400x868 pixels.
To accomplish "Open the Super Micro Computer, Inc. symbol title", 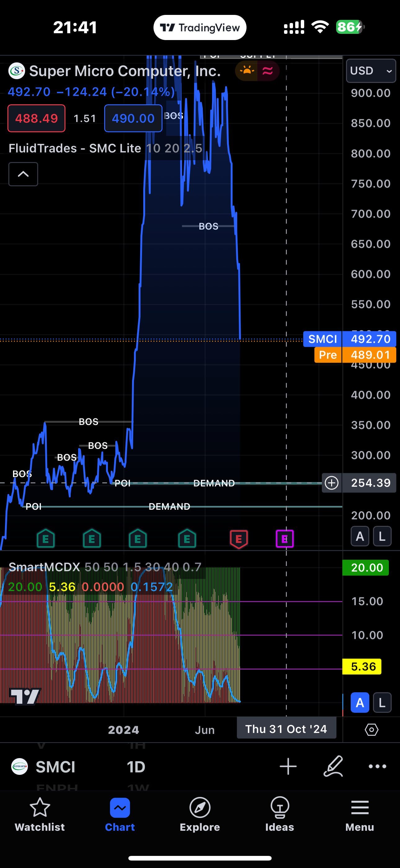I will pos(125,71).
